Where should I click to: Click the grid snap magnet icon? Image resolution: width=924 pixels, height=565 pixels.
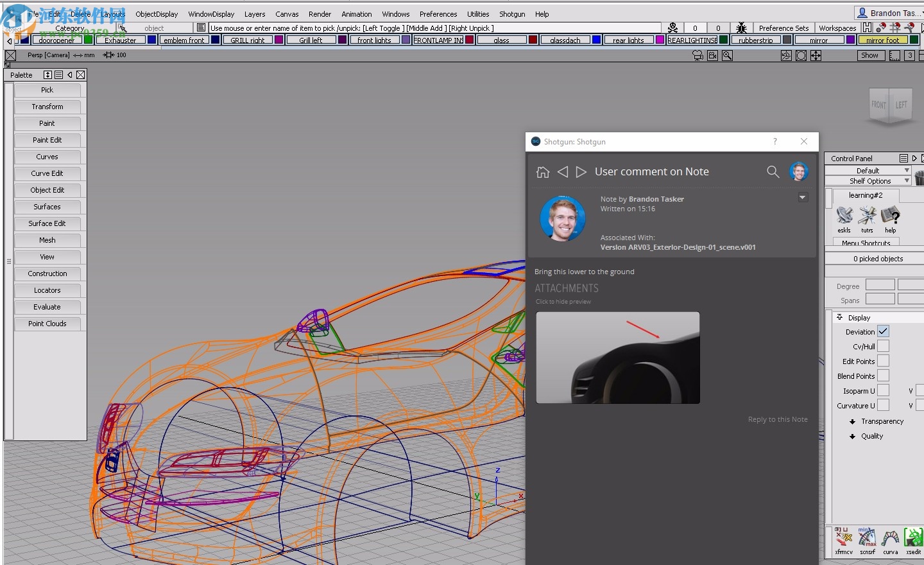pyautogui.click(x=895, y=28)
